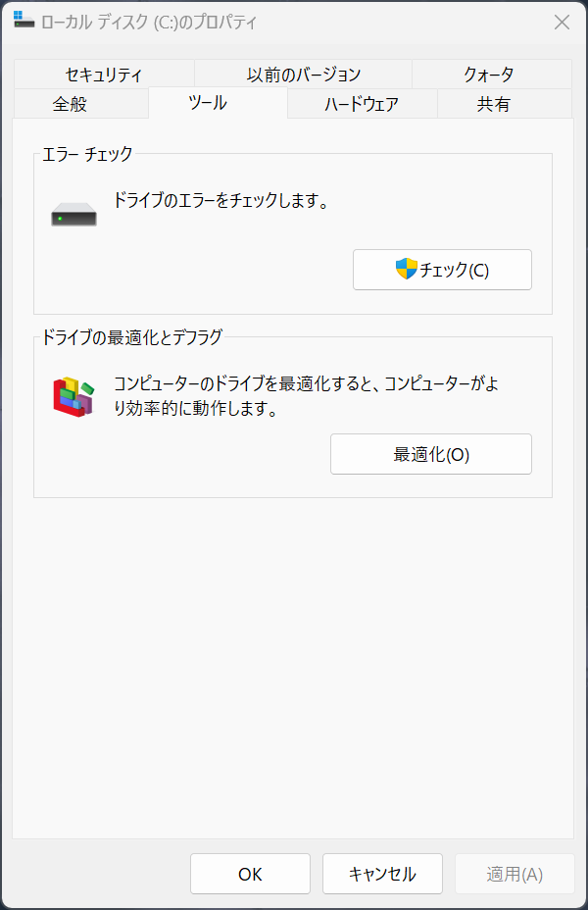Launch drive optimization via 最適化(O)

coord(431,454)
